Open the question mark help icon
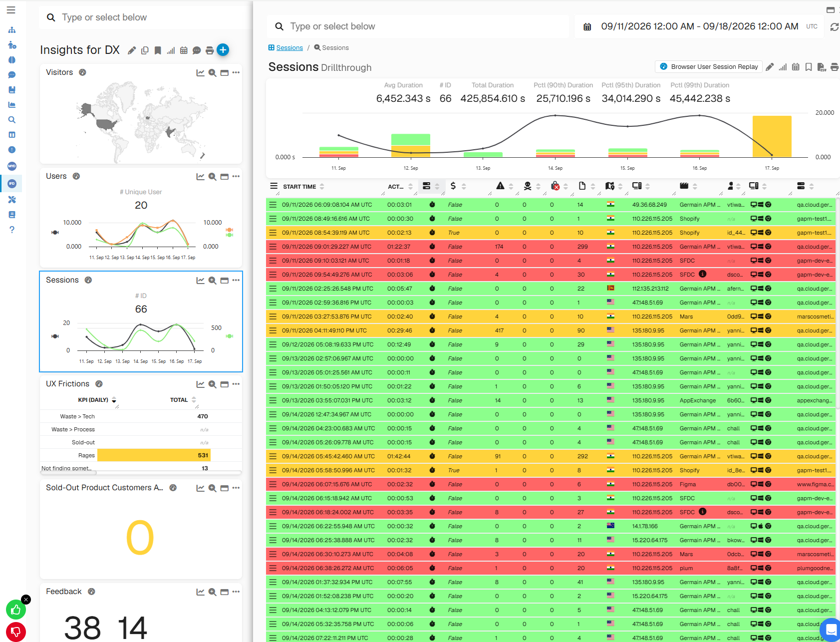This screenshot has height=642, width=840. 12,230
